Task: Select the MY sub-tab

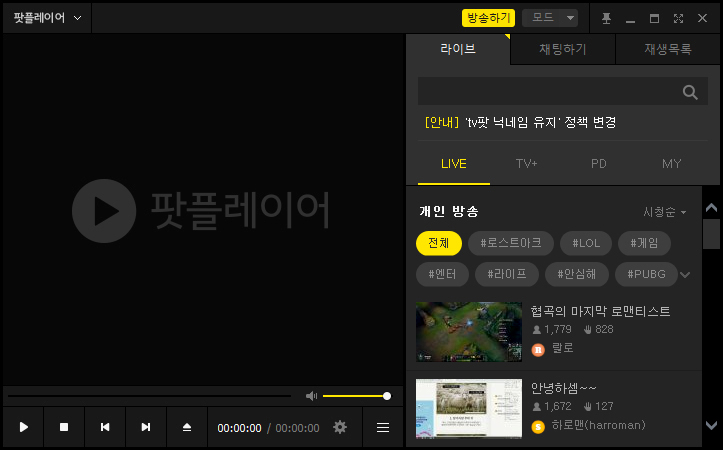Action: tap(671, 164)
